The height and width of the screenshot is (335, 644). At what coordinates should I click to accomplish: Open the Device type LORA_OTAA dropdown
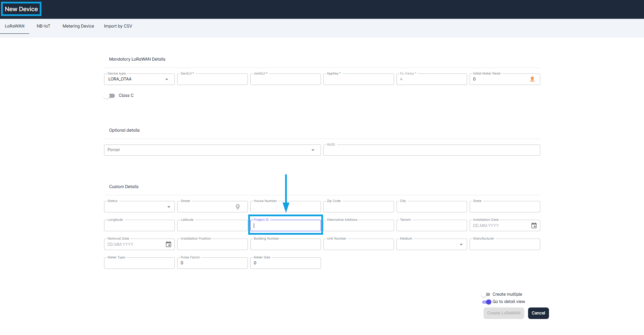tap(139, 79)
